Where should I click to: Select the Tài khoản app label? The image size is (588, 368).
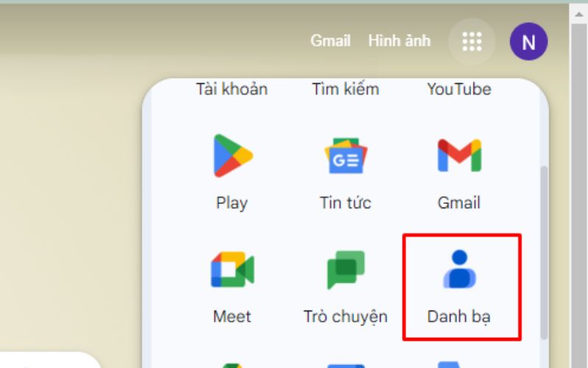pos(232,89)
